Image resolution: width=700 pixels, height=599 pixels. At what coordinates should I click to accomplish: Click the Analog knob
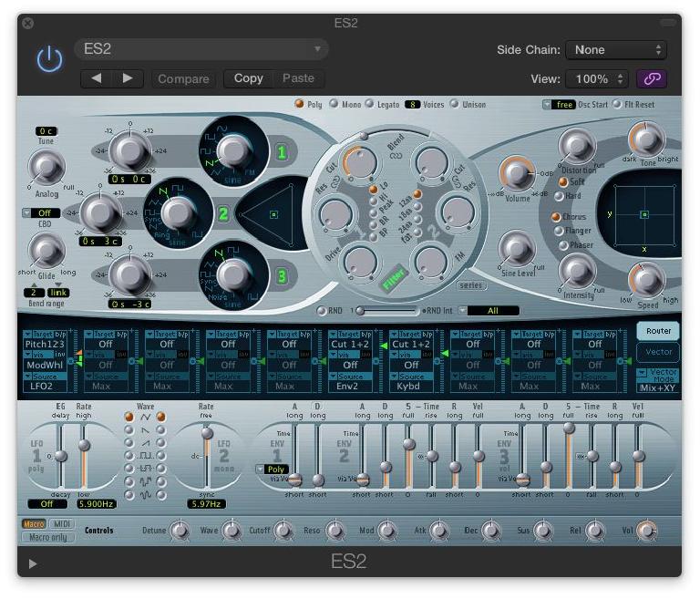coord(46,168)
